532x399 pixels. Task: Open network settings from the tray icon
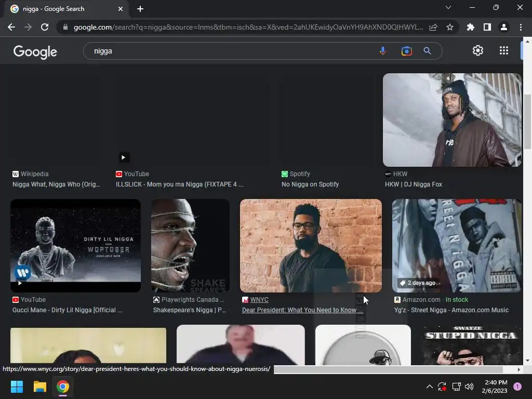(x=456, y=387)
